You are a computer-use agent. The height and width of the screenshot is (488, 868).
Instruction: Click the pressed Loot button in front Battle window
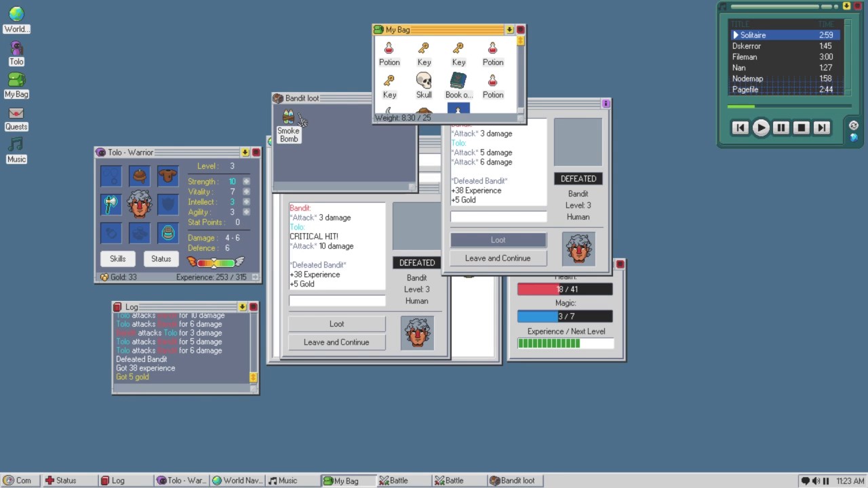click(x=498, y=240)
